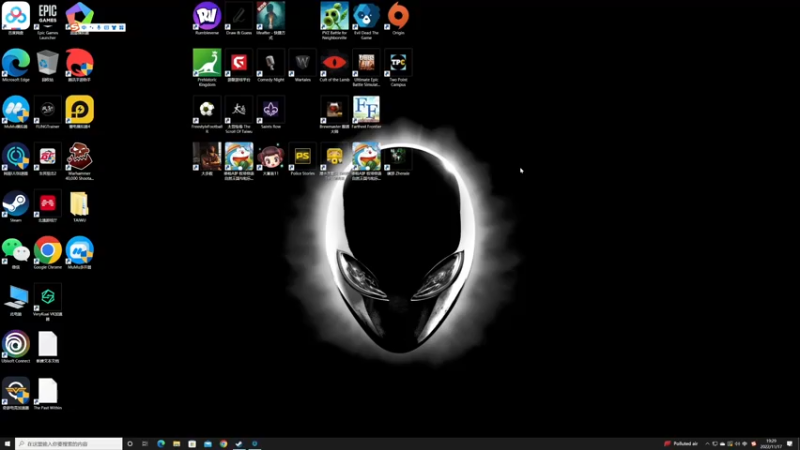
Task: Open Task View in the taskbar
Action: pos(145,444)
